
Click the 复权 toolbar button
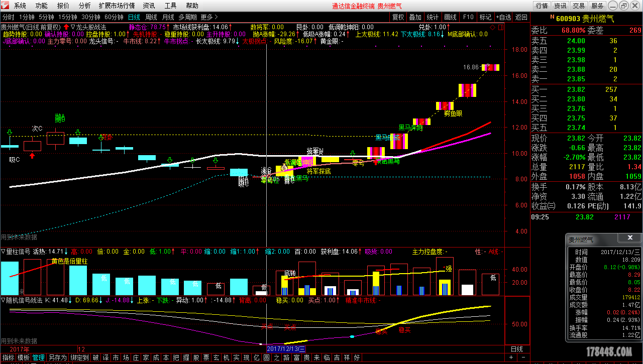[398, 17]
